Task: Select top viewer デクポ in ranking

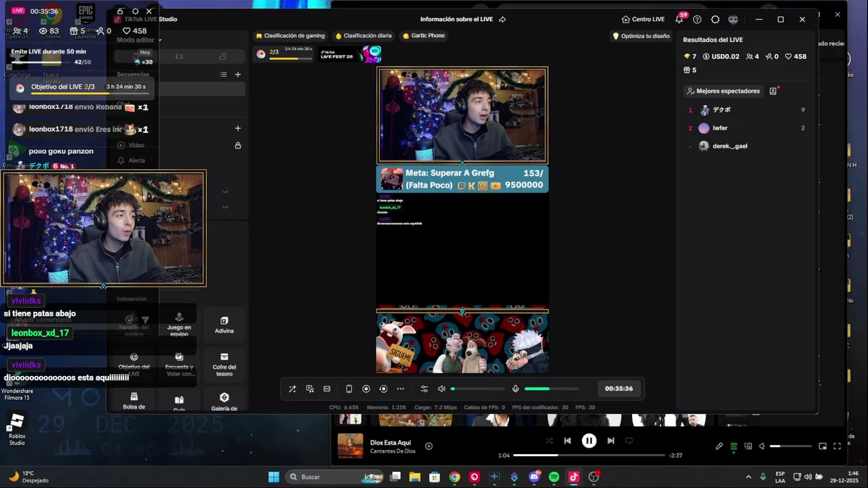Action: click(x=746, y=110)
